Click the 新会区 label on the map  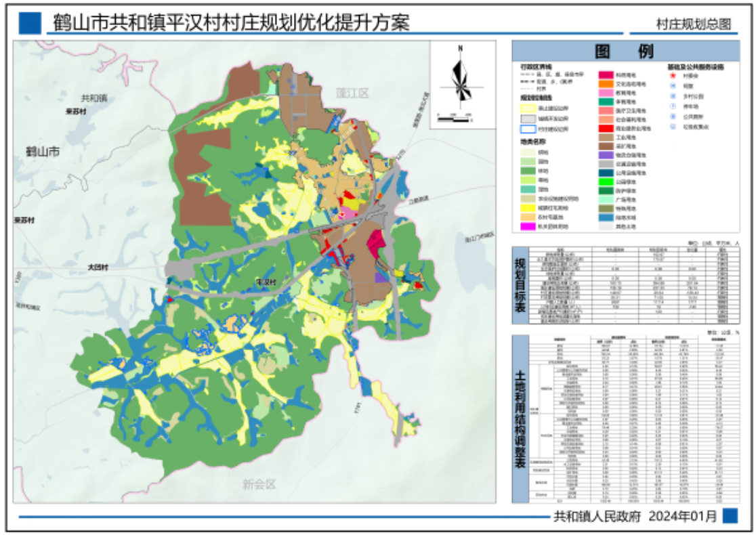[x=260, y=484]
